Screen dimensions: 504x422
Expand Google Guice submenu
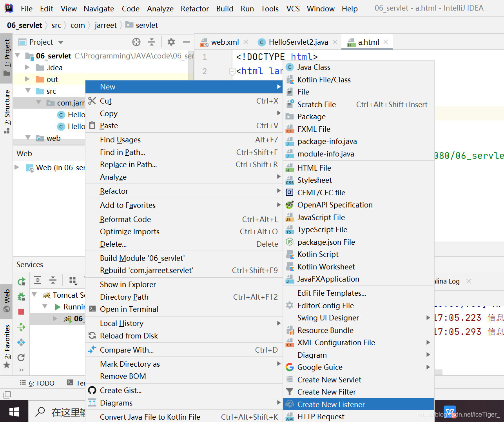pos(428,367)
